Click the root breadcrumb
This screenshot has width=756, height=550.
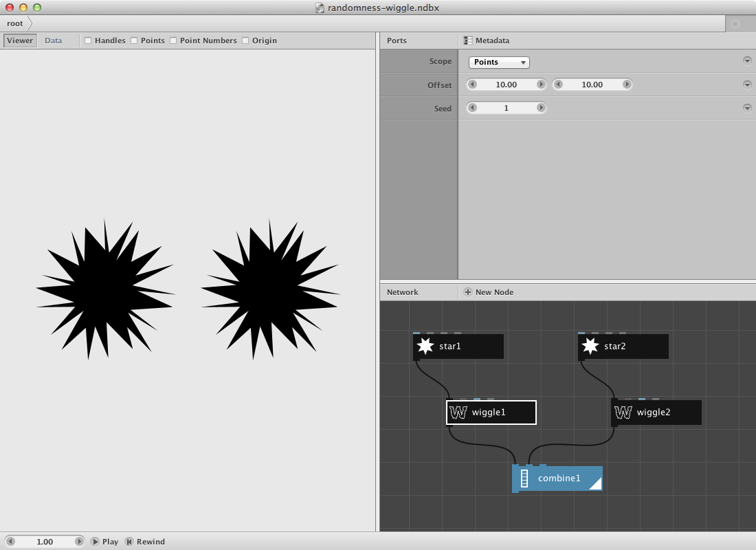tap(15, 23)
